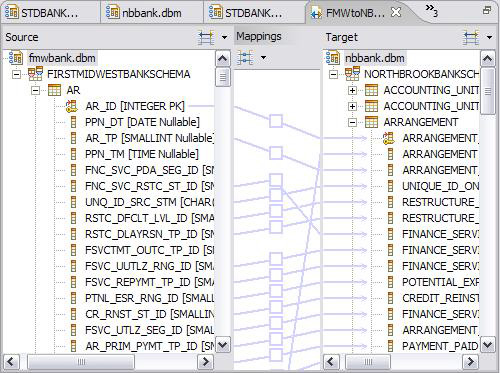Select the CREDIT_REINST target column
The image size is (500, 373).
[x=440, y=298]
